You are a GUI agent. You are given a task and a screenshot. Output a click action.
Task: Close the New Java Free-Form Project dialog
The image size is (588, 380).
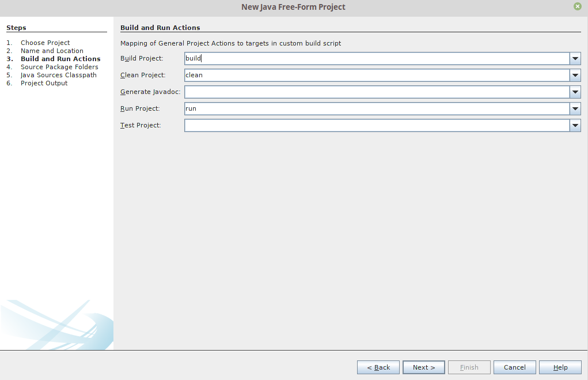[577, 6]
